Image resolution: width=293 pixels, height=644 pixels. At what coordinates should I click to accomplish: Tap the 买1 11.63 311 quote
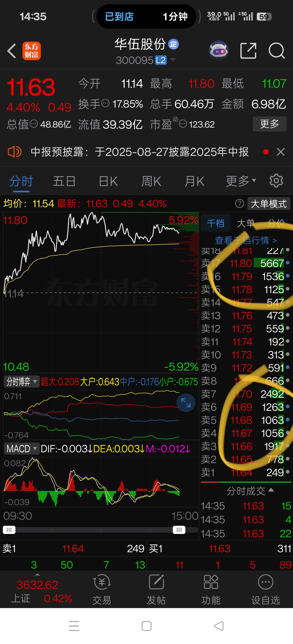tap(220, 549)
